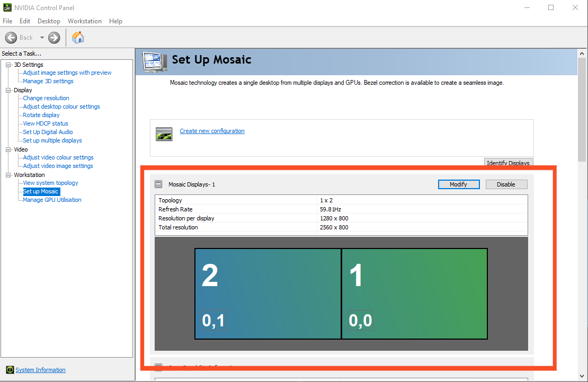Screen dimensions: 588x382
Task: Open the Desktop menu
Action: click(x=49, y=21)
